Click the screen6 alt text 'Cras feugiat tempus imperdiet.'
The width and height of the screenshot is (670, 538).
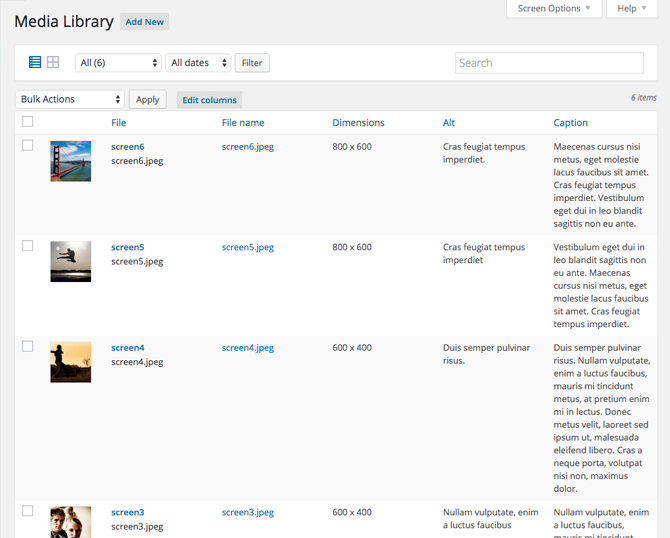484,153
